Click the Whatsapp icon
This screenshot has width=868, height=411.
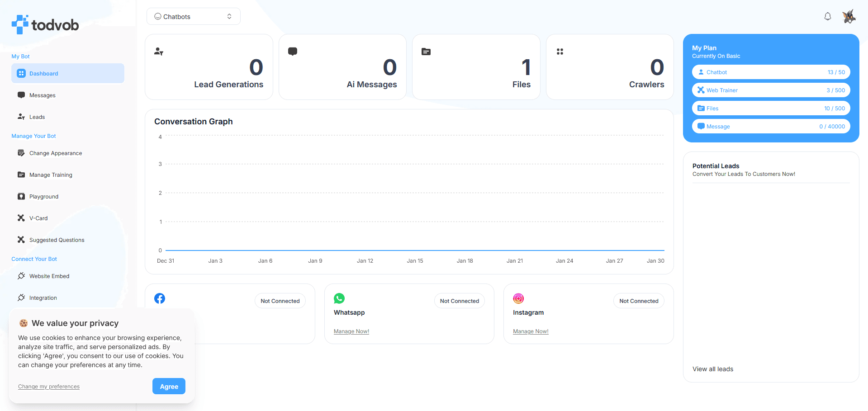pos(339,298)
